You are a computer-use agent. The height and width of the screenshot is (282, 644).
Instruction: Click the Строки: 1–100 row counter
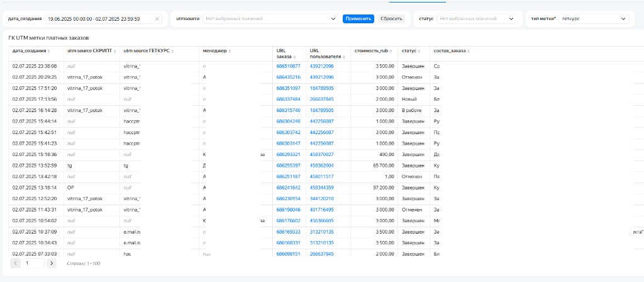coord(84,263)
